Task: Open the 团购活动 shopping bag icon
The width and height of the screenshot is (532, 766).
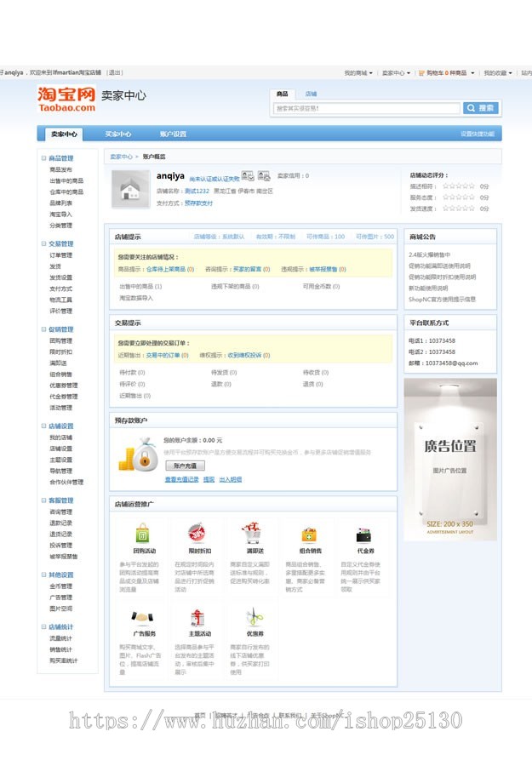Action: tap(142, 534)
